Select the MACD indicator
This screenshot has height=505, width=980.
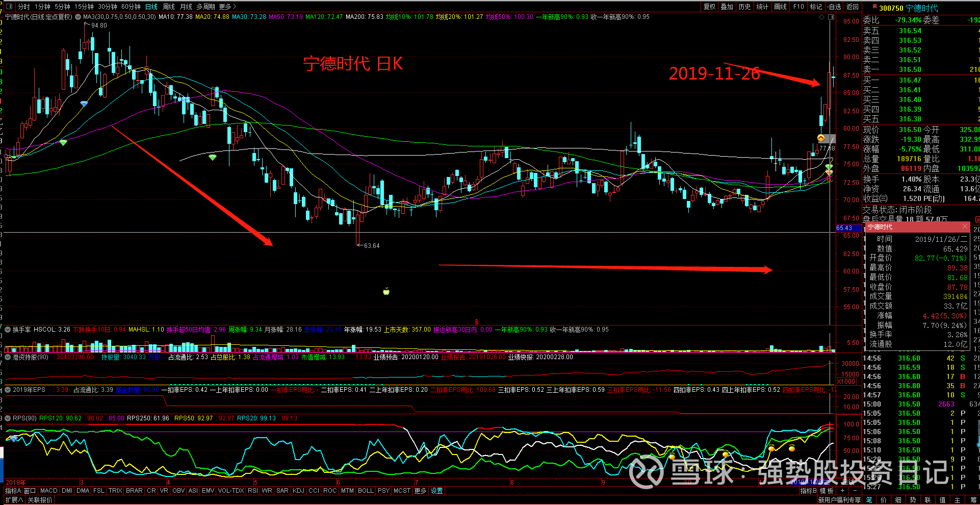tap(49, 491)
